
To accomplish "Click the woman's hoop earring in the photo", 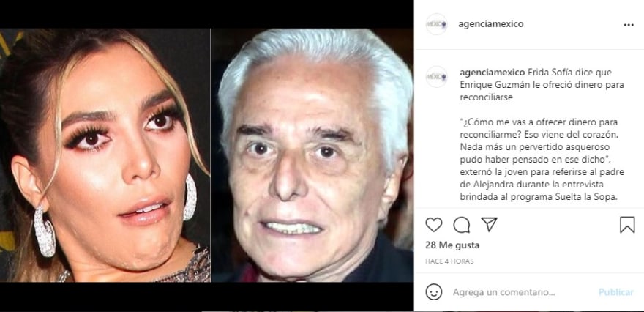I will (45, 231).
